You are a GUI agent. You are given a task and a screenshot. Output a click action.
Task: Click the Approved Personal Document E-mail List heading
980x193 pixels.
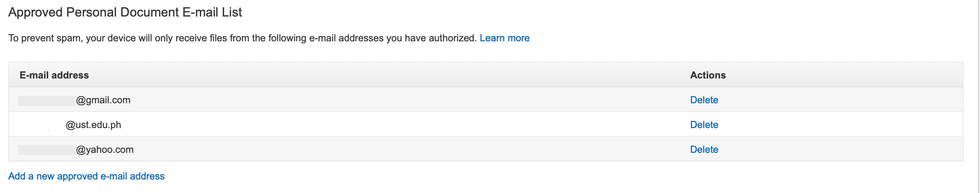click(125, 12)
